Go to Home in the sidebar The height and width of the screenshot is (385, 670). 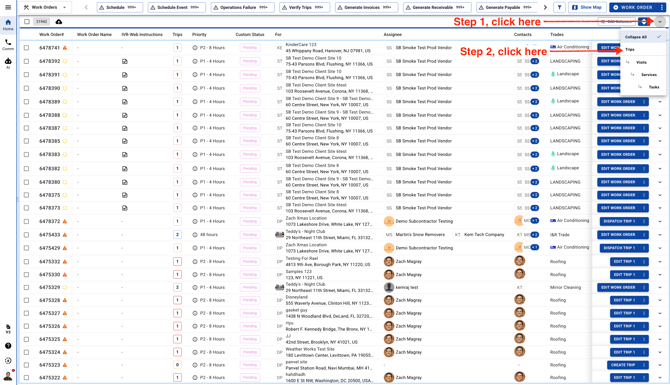point(8,24)
